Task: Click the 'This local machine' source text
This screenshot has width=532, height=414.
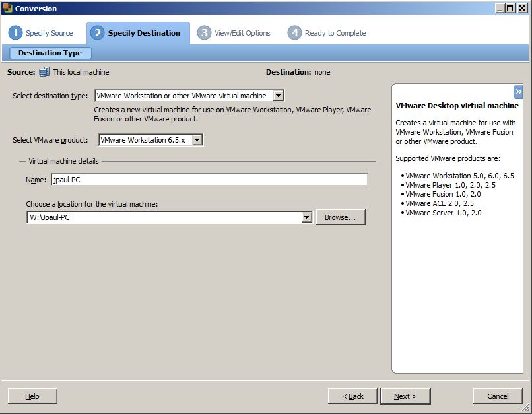Action: point(81,72)
